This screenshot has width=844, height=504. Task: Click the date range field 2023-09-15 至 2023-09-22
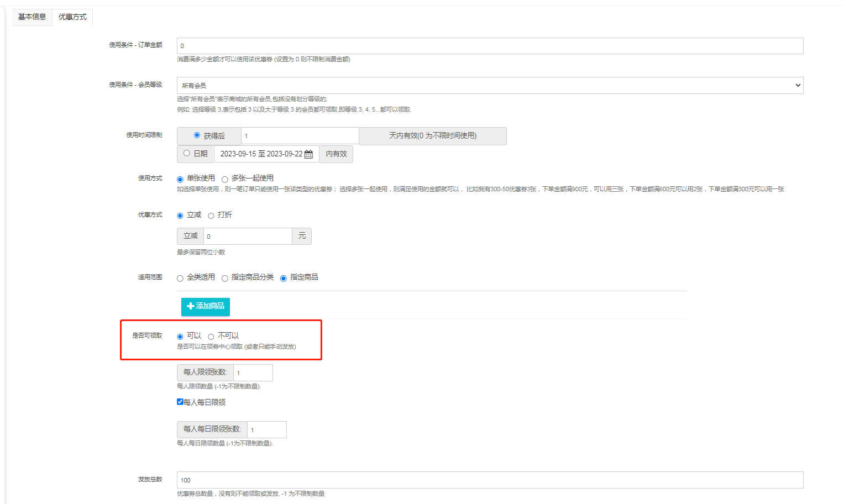click(261, 154)
